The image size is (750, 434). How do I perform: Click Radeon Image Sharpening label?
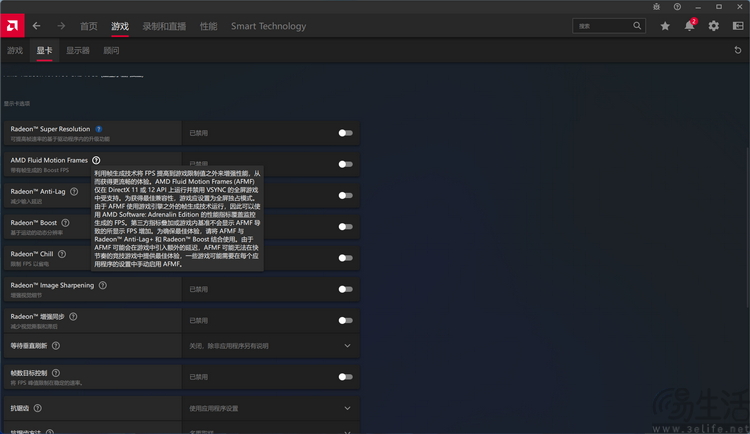pyautogui.click(x=52, y=285)
